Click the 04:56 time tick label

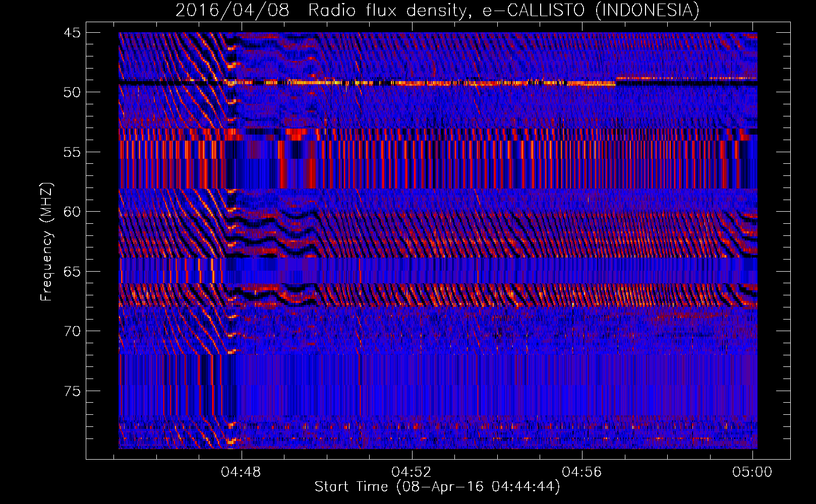(582, 472)
